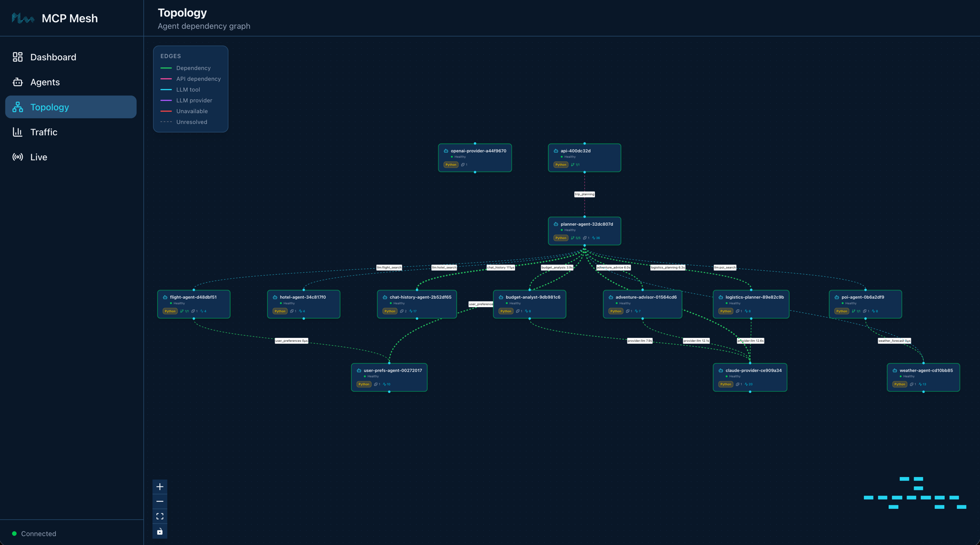Select the Dashboard grid icon in the sidebar

(18, 57)
